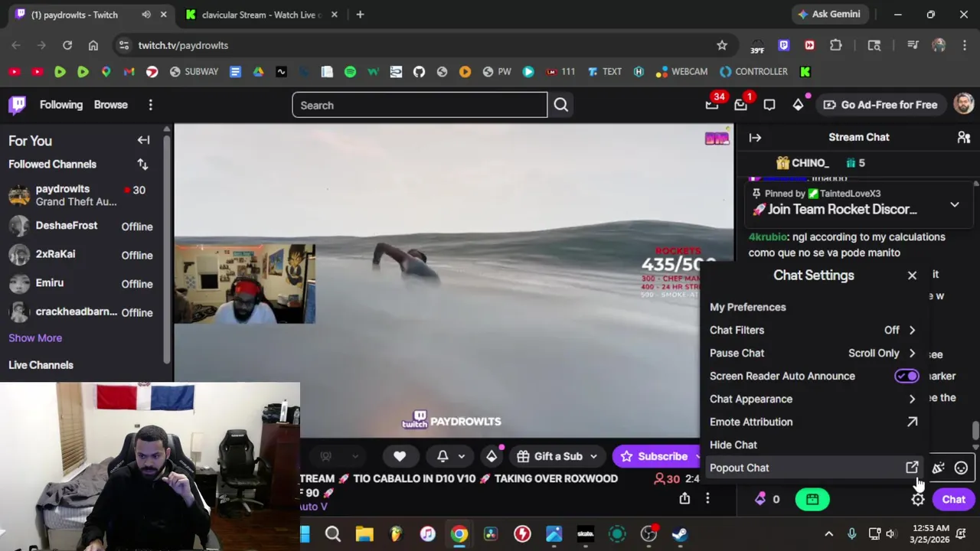Open the Chat Settings gear icon
The height and width of the screenshot is (551, 980).
[918, 500]
